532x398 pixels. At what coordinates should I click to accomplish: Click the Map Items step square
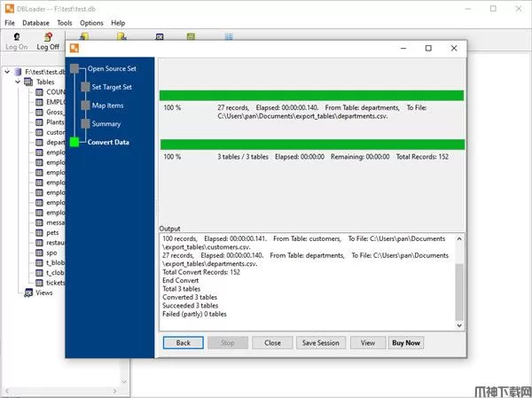[x=84, y=105]
